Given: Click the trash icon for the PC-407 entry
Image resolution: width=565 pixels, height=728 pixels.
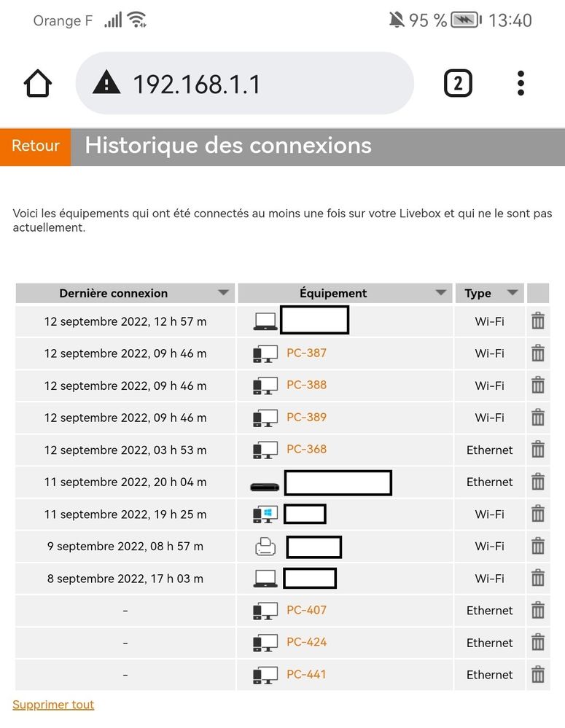Looking at the screenshot, I should tap(538, 610).
